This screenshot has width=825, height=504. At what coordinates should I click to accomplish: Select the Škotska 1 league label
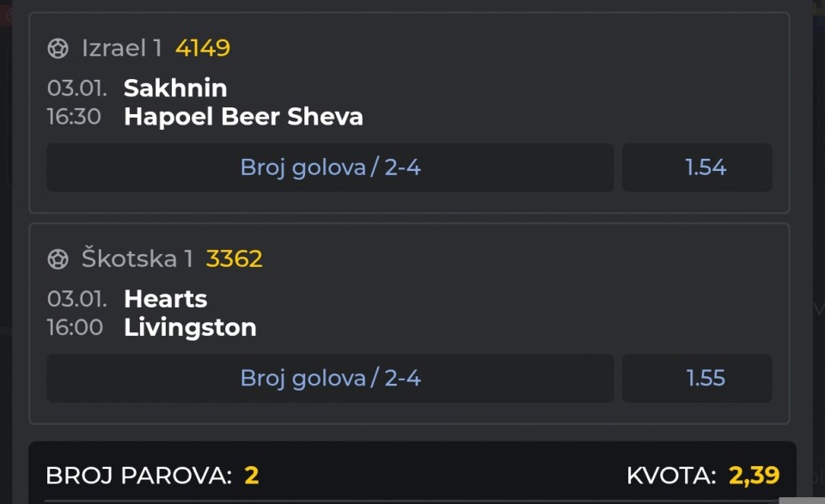137,258
